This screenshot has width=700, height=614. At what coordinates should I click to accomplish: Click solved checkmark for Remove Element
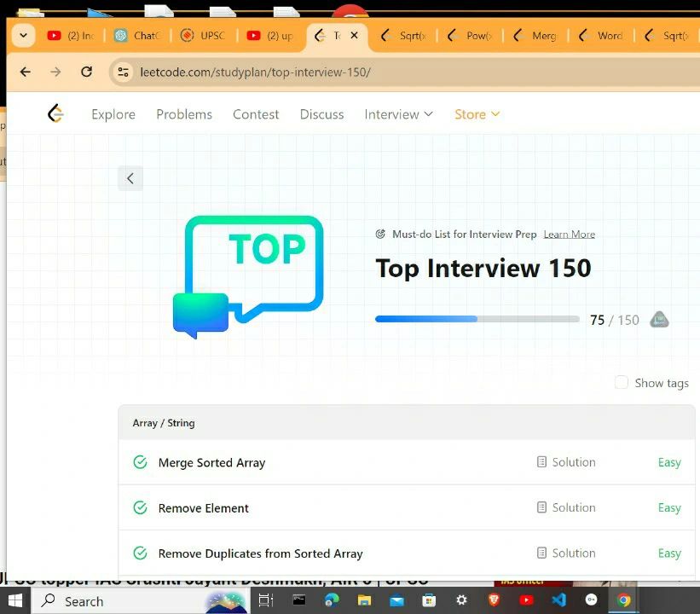(x=140, y=507)
